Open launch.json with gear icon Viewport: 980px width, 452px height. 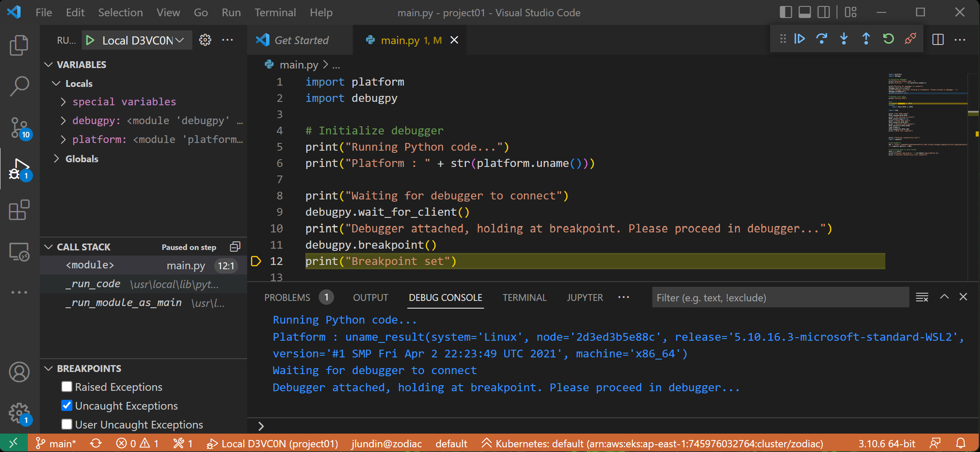click(x=205, y=40)
